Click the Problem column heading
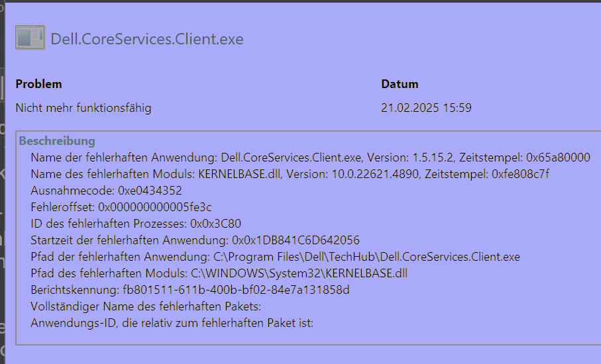Viewport: 601px width, 364px height. (38, 84)
